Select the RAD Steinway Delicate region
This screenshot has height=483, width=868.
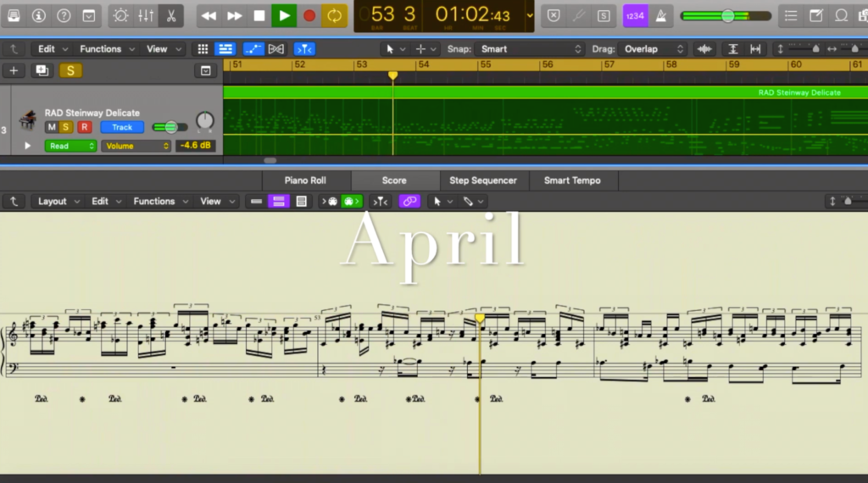(x=545, y=120)
